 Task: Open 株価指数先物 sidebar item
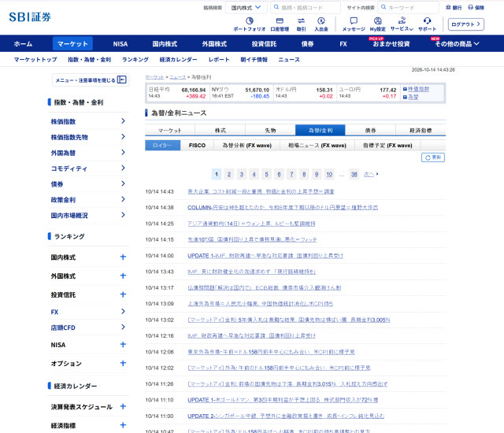[x=88, y=137]
